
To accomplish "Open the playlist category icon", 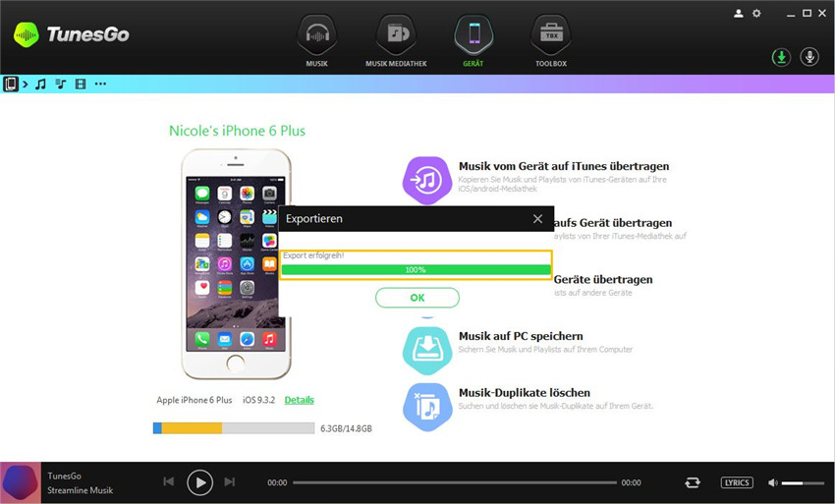I will pyautogui.click(x=61, y=84).
